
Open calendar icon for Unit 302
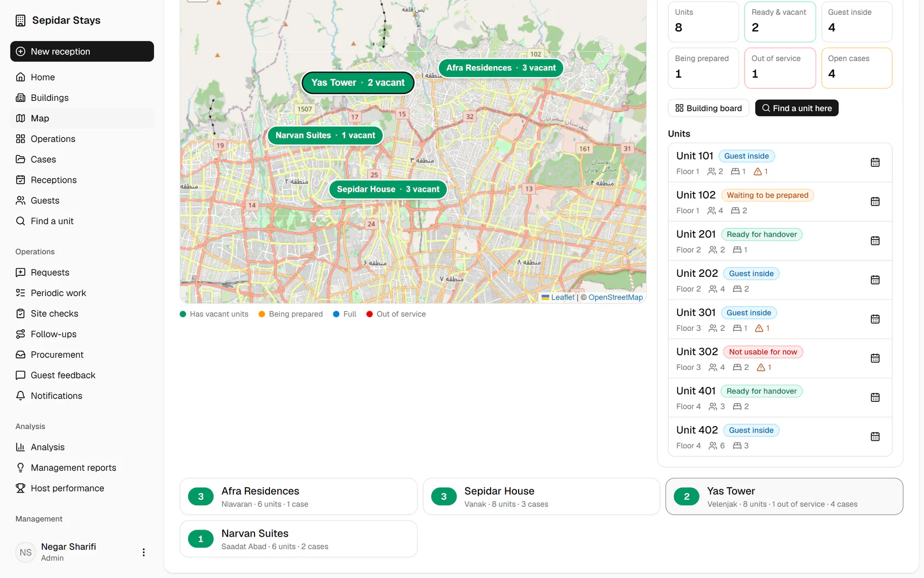[875, 358]
